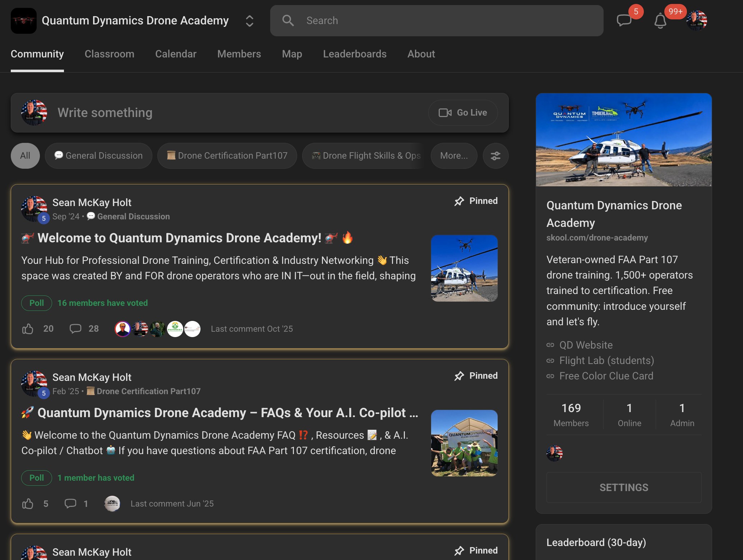Image resolution: width=743 pixels, height=560 pixels.
Task: Filter by Drone Certification Part107 category
Action: pos(227,156)
